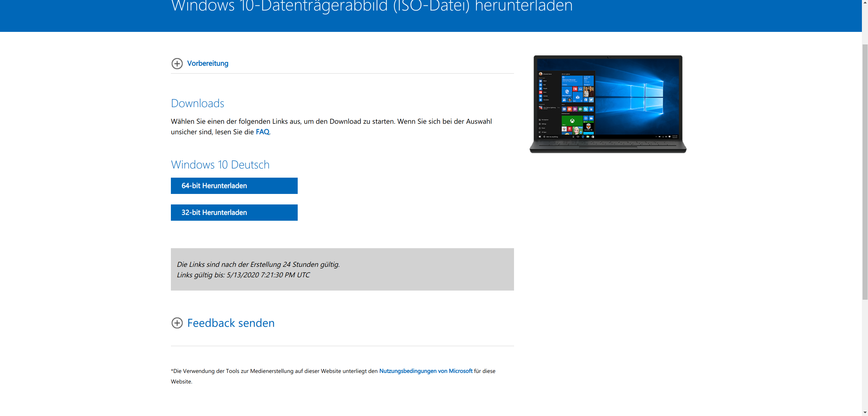Click the 24 Stunden gültig text line
This screenshot has height=416, width=868.
[x=258, y=264]
